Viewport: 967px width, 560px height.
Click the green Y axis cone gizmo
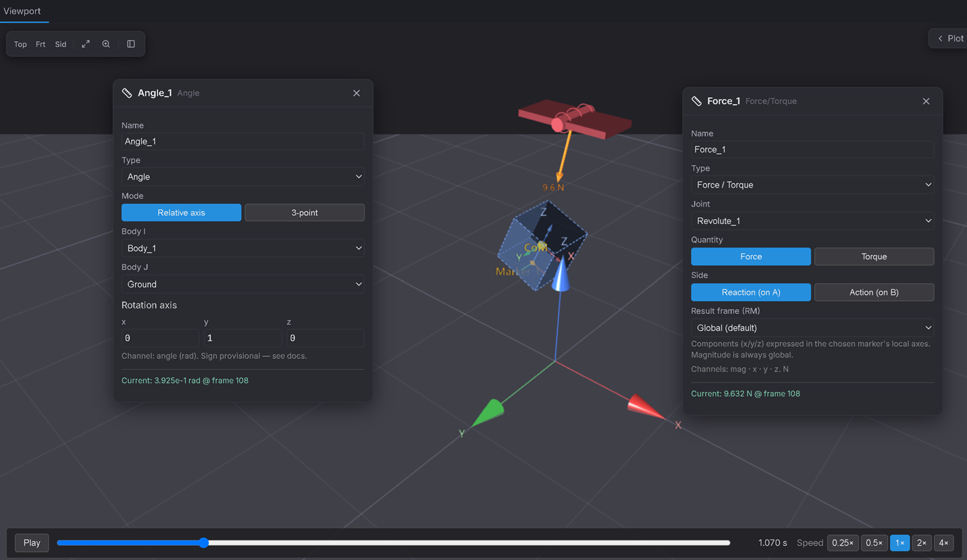pyautogui.click(x=488, y=412)
